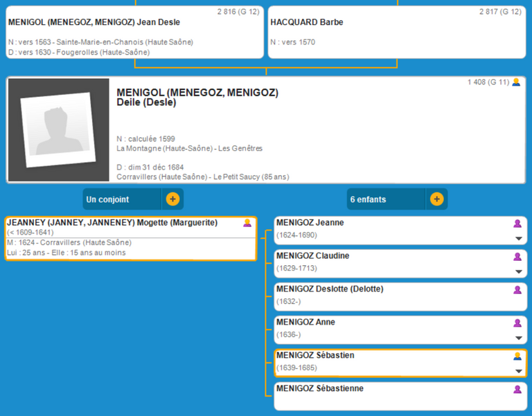Click purple person icon for Jeanne

517,224
